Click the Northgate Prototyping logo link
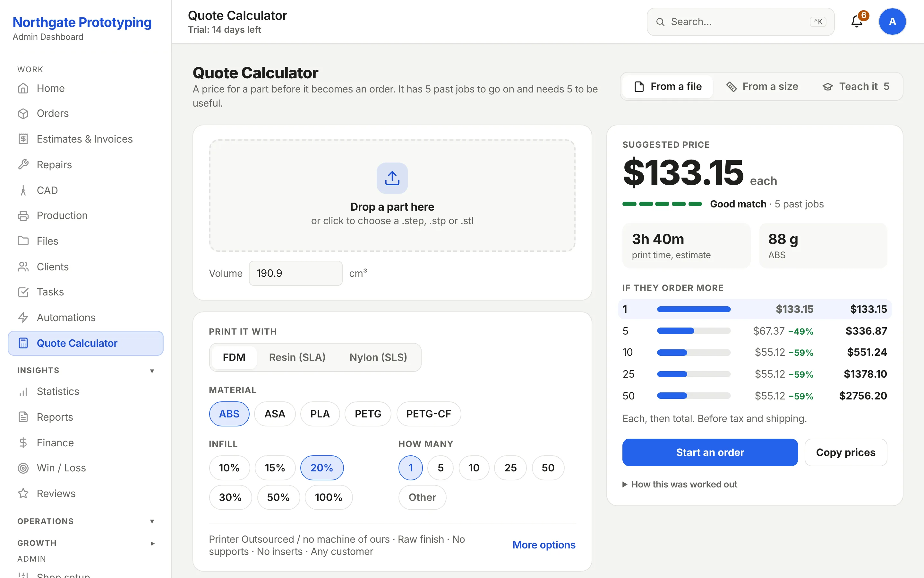Viewport: 924px width, 578px height. pos(82,22)
